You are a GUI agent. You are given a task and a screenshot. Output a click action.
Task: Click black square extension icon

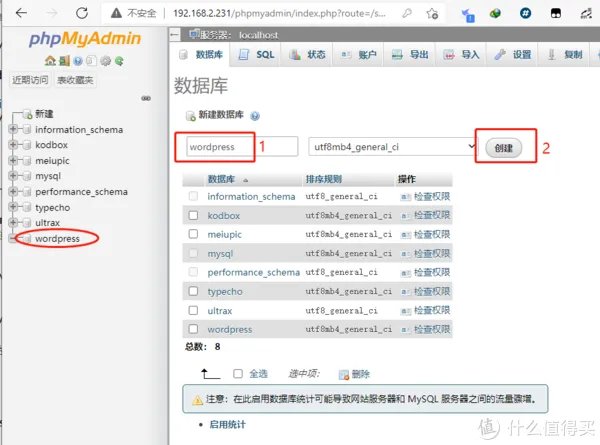[556, 13]
